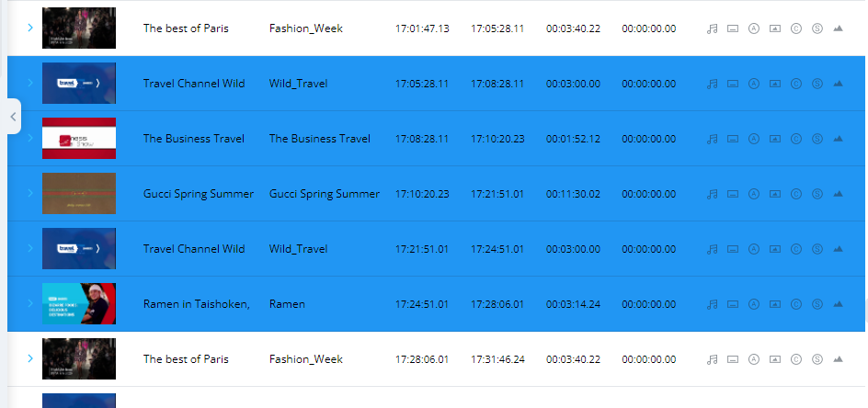
Task: Open The Business Travel thumbnail
Action: coord(79,139)
